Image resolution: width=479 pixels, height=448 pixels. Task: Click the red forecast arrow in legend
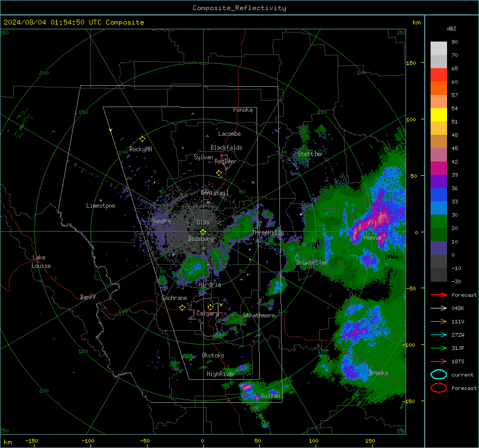point(439,295)
